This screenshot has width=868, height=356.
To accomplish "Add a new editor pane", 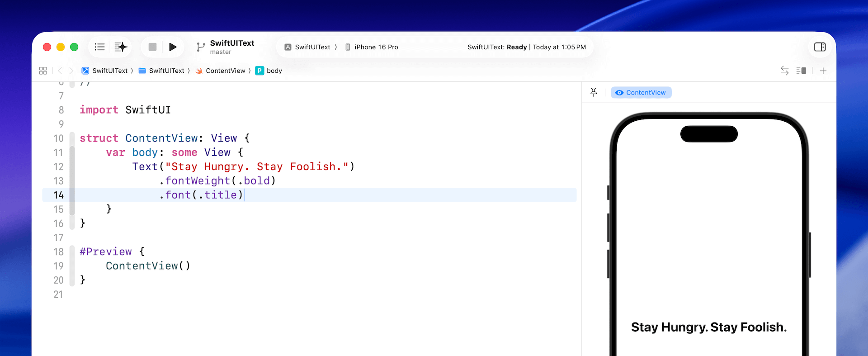I will tap(823, 71).
